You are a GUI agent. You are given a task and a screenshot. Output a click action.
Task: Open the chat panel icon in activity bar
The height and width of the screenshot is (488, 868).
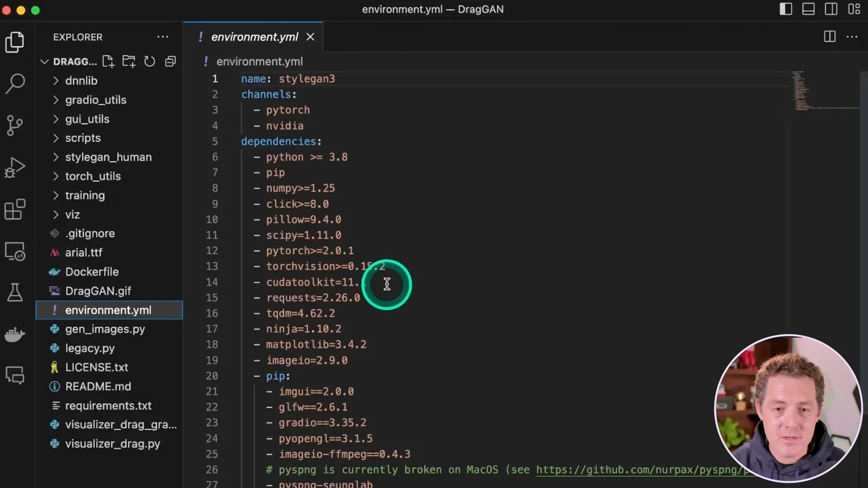click(x=15, y=375)
